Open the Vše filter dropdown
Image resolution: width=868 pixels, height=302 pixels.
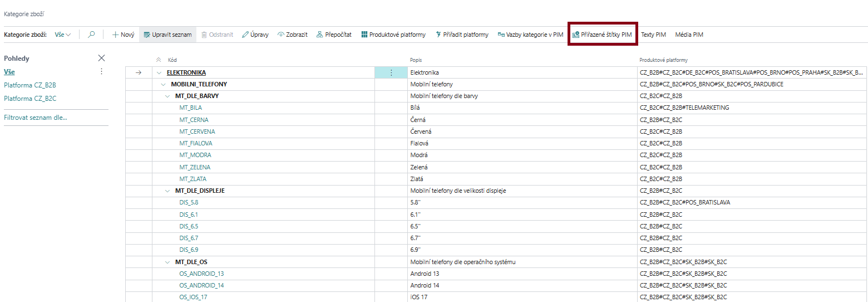63,35
